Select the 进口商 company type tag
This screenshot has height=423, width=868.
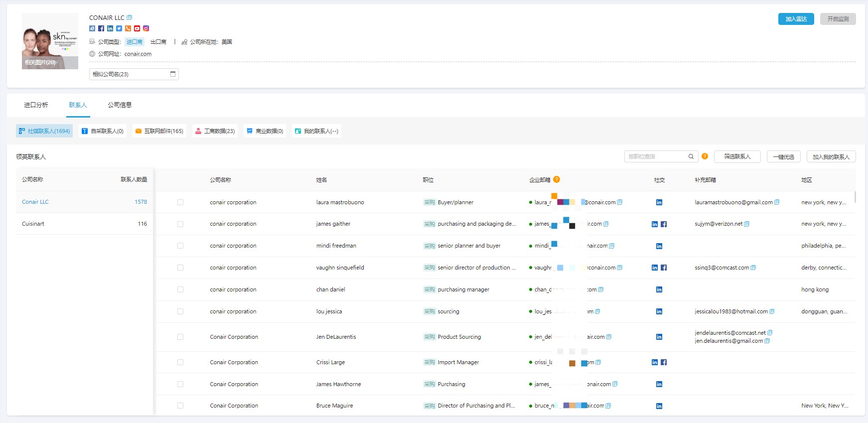tap(135, 42)
